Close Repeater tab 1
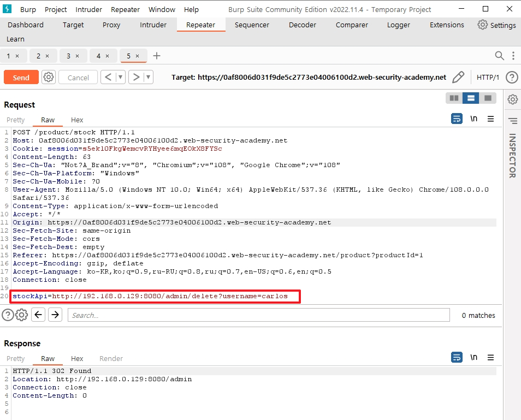521x420 pixels. 17,56
